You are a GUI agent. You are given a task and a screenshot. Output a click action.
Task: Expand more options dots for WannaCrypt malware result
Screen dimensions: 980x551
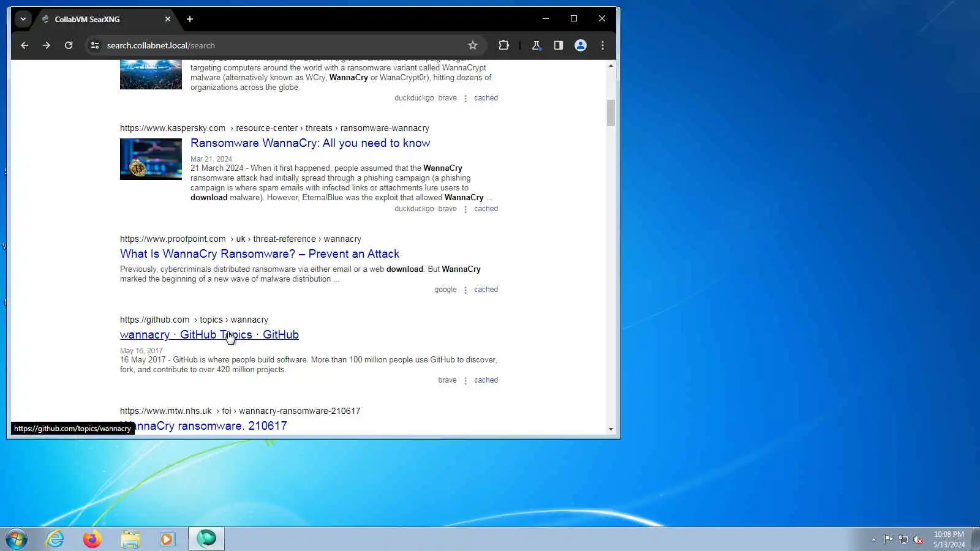pos(466,99)
